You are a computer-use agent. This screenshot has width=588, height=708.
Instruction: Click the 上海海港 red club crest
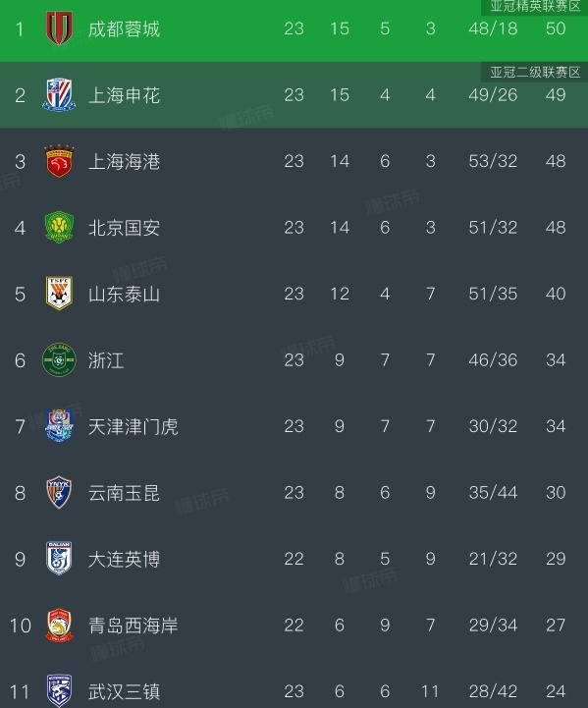click(x=59, y=161)
